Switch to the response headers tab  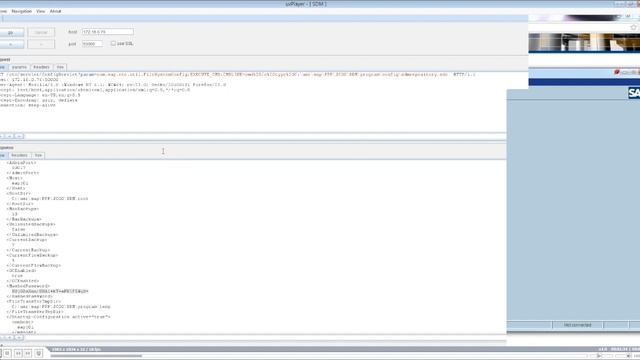coord(19,156)
